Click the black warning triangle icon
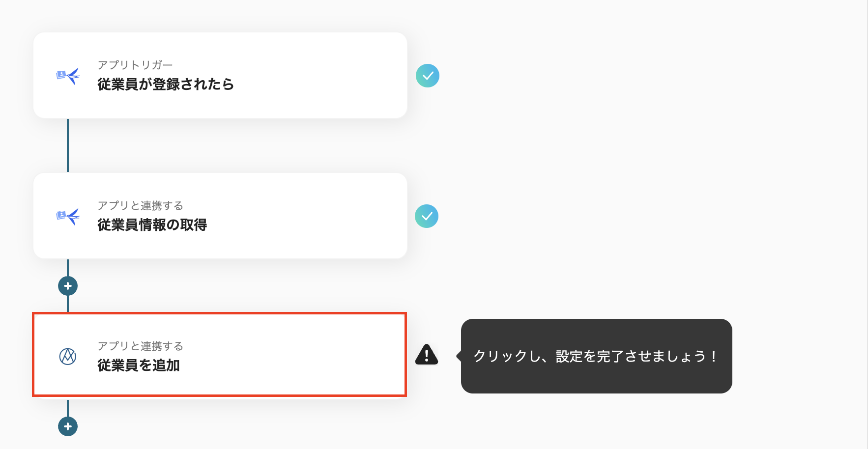 click(427, 355)
